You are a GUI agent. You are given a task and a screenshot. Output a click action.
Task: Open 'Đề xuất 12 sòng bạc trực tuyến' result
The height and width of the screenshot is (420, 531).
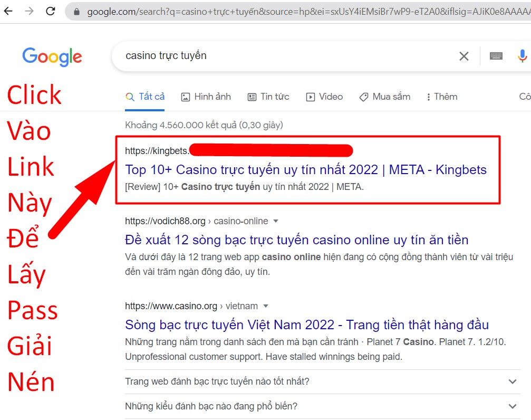pos(297,240)
